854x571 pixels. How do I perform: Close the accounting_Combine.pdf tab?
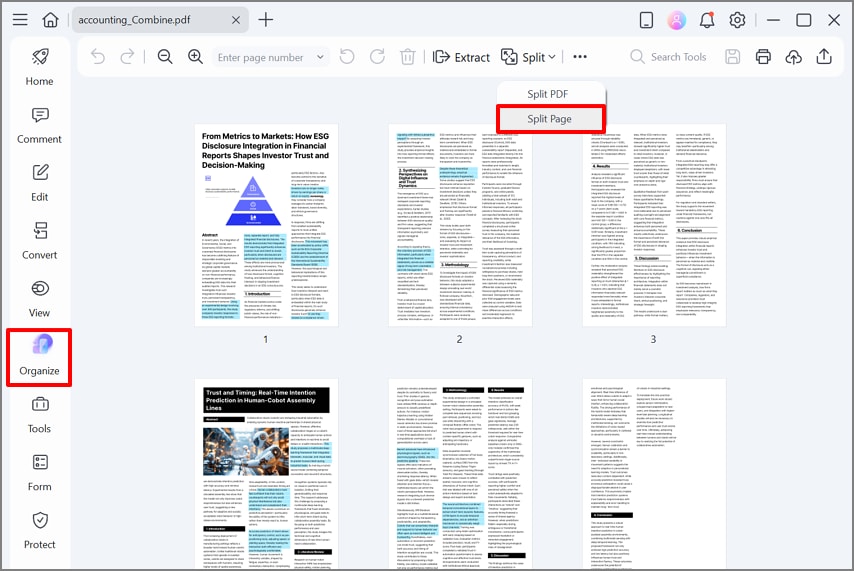tap(236, 20)
